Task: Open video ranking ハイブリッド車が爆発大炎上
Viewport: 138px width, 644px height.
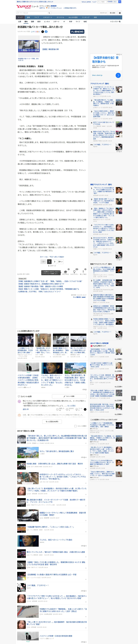Action: tap(104, 270)
